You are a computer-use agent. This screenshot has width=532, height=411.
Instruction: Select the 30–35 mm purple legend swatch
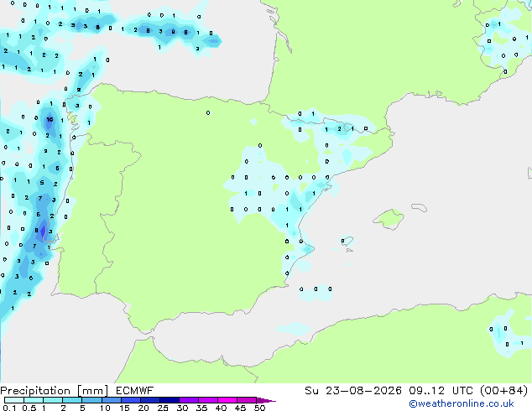188,400
